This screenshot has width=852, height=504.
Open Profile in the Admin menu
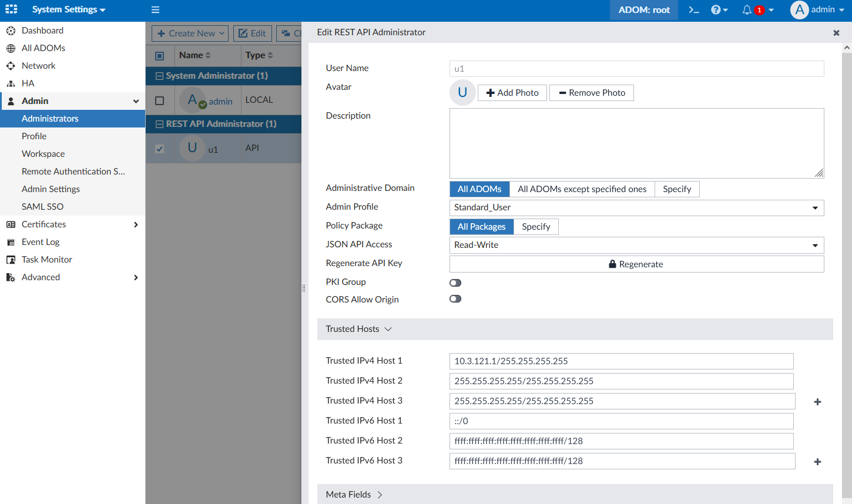(34, 136)
